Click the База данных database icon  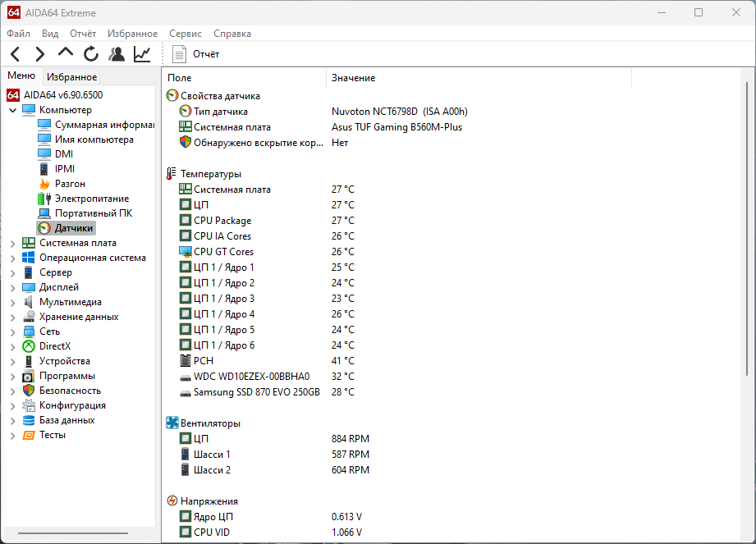(29, 420)
